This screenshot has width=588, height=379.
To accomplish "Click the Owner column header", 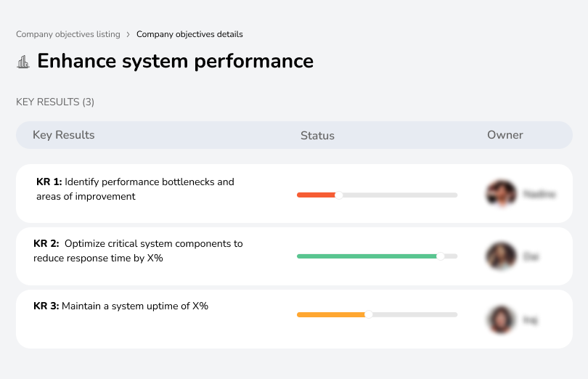I will click(505, 135).
